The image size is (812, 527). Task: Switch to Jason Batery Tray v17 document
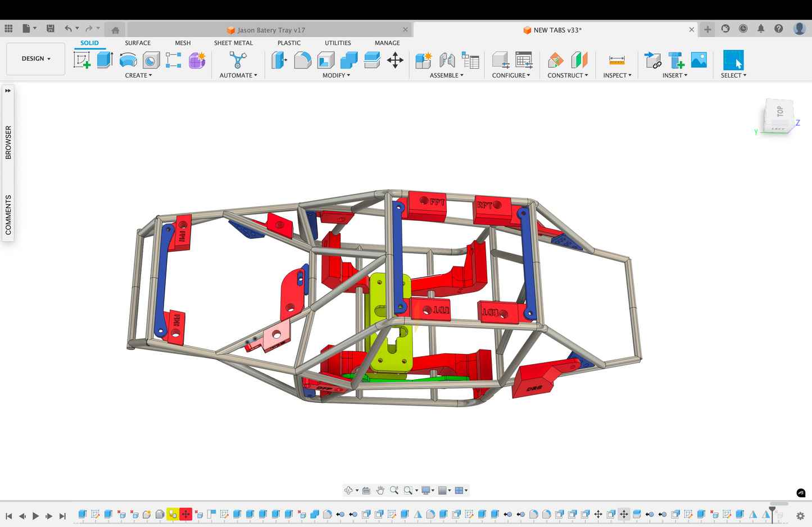[x=271, y=30]
